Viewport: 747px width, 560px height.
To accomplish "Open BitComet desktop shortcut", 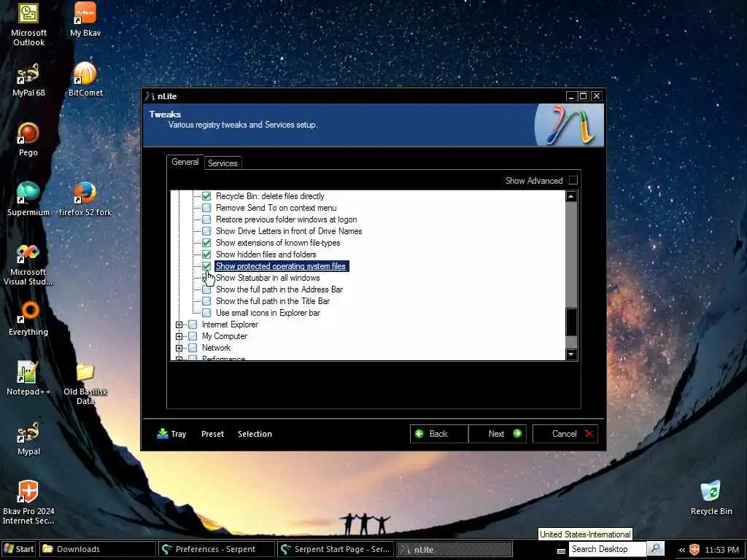I will tap(85, 79).
